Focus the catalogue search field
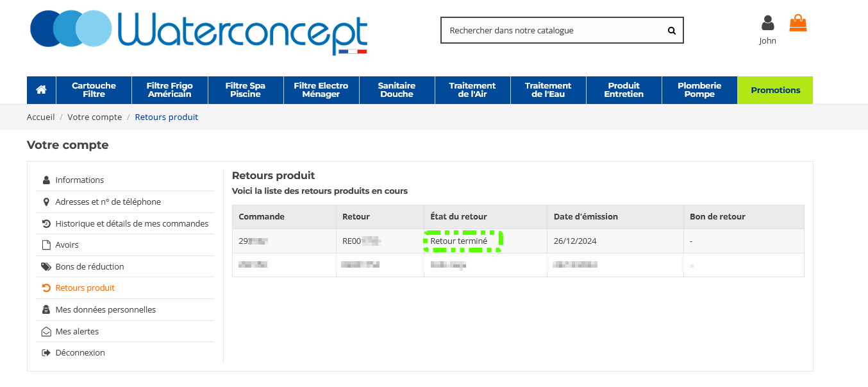Viewport: 868px width, 387px height. coord(551,30)
